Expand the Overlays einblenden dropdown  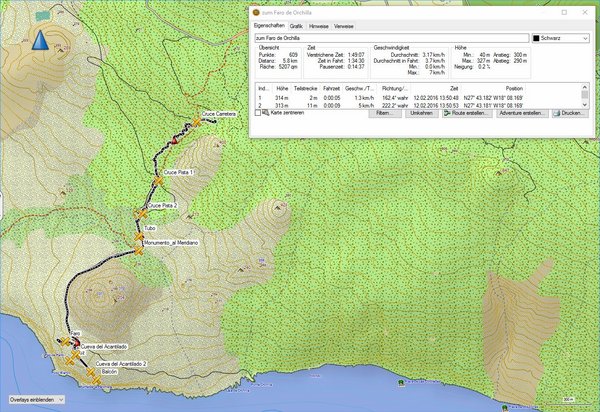point(35,399)
